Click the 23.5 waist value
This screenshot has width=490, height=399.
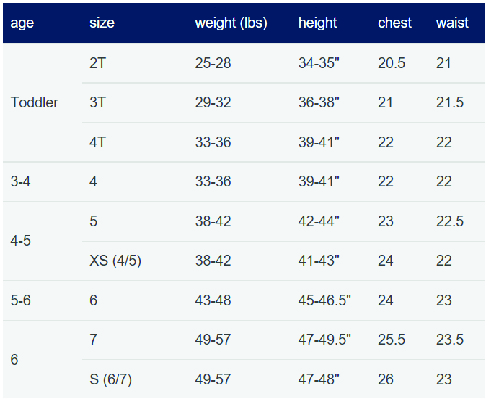[450, 340]
